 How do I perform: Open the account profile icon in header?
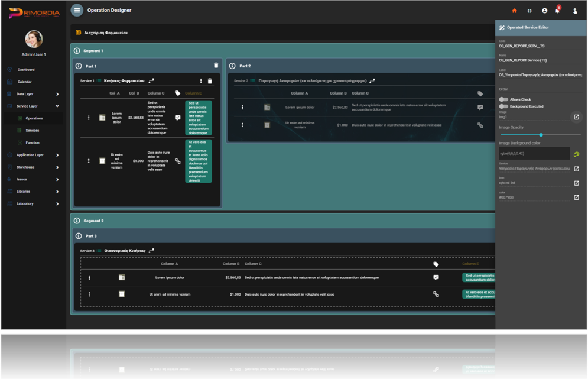(x=544, y=11)
